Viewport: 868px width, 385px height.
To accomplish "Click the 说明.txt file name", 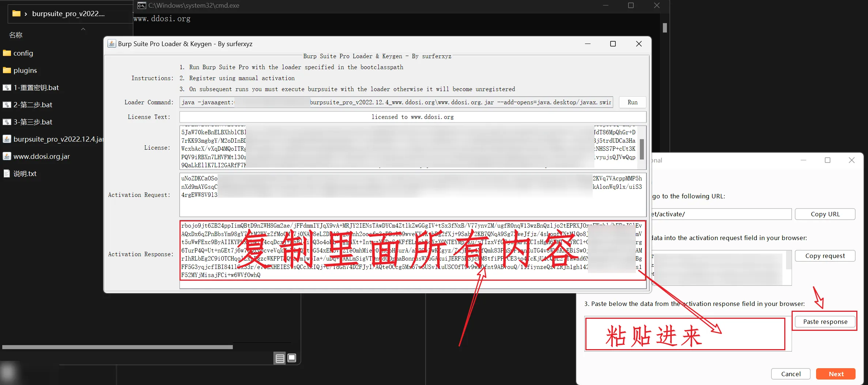I will (25, 173).
